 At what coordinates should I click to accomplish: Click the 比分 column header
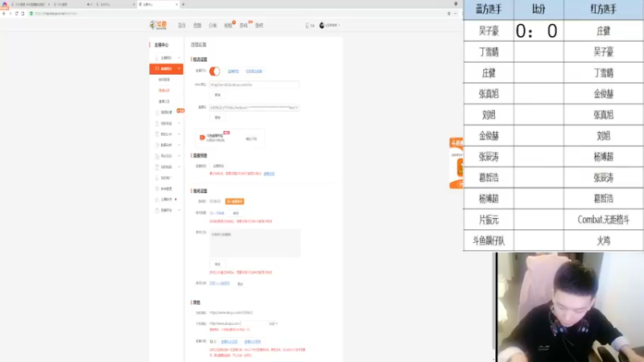[539, 10]
